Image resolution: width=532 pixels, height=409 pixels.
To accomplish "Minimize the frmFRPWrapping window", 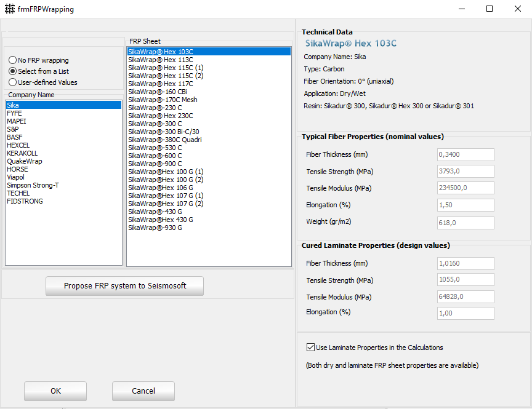I will pos(461,9).
